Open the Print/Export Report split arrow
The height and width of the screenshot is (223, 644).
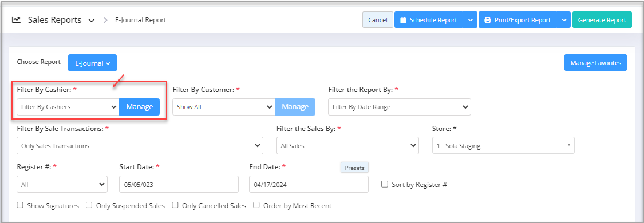click(564, 19)
